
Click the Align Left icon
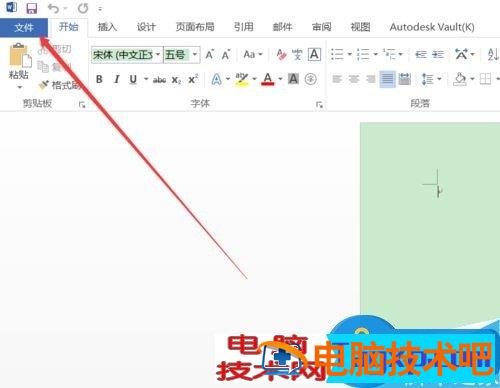[337, 79]
